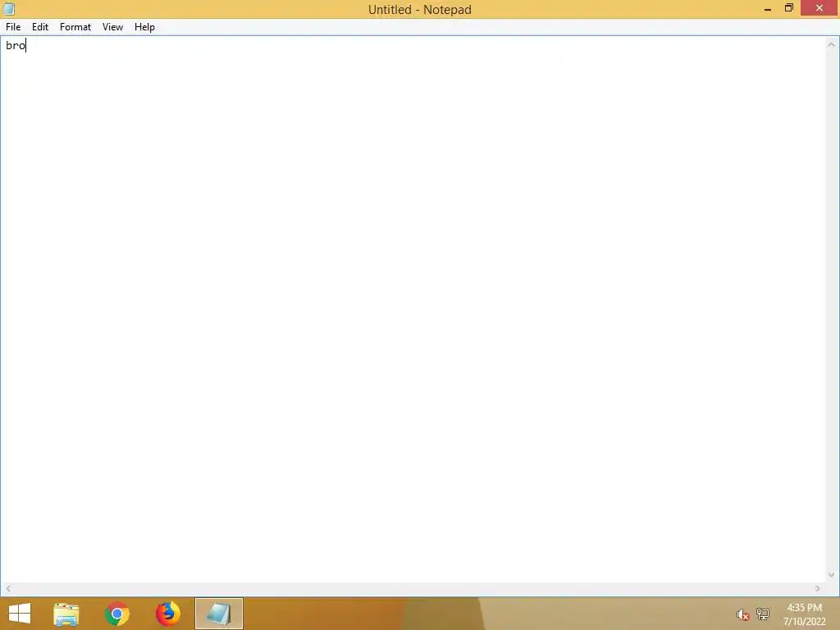Screen dimensions: 840x630
Task: Launch File Explorer from the taskbar
Action: [x=66, y=614]
